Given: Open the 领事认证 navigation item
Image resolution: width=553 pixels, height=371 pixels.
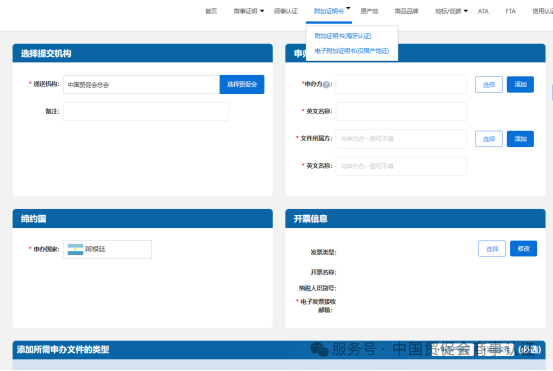Looking at the screenshot, I should pyautogui.click(x=286, y=11).
